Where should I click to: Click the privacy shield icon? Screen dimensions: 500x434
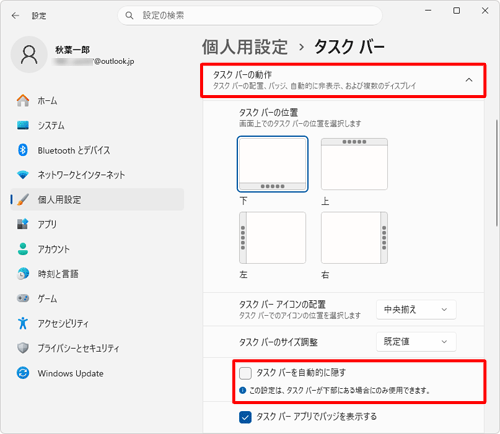click(23, 348)
